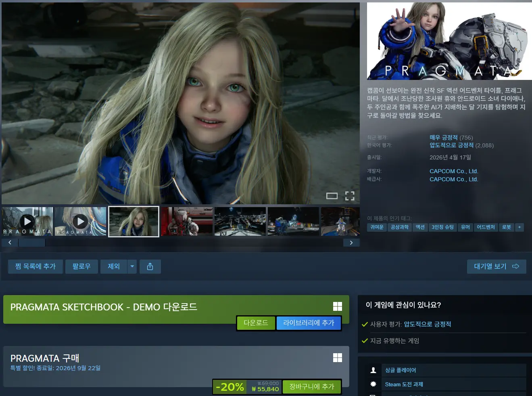Select the 3인칭 슈팅 tag
Viewport: 532px width, 396px height.
pos(443,227)
